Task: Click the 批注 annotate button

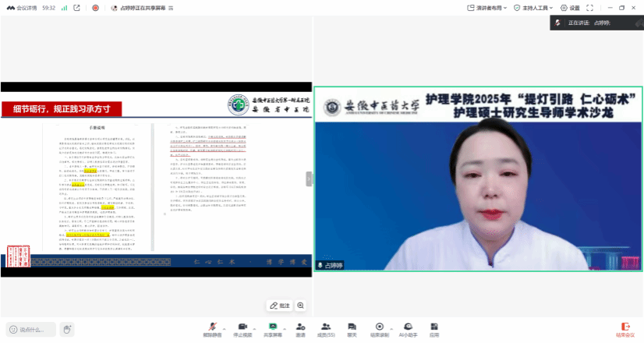Action: 279,306
